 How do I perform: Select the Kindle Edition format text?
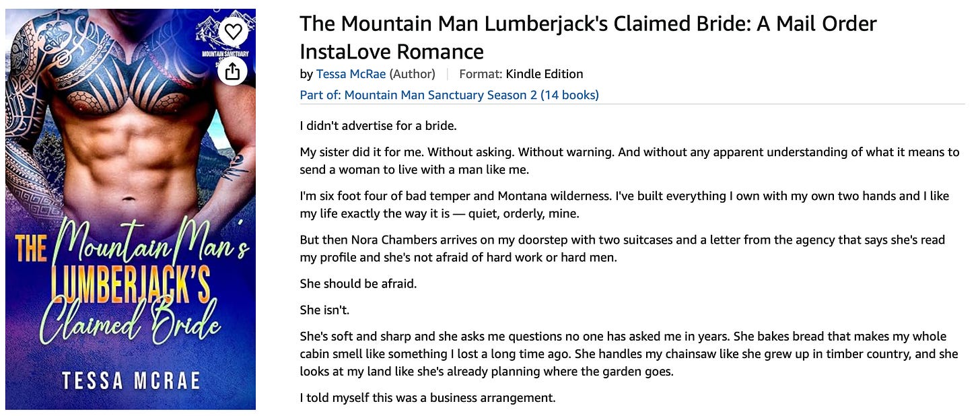pyautogui.click(x=545, y=74)
